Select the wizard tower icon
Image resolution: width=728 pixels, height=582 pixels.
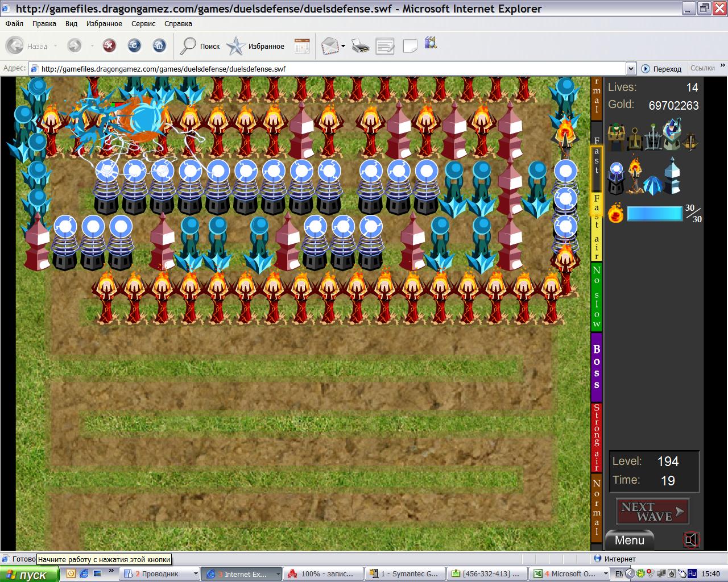coord(672,134)
